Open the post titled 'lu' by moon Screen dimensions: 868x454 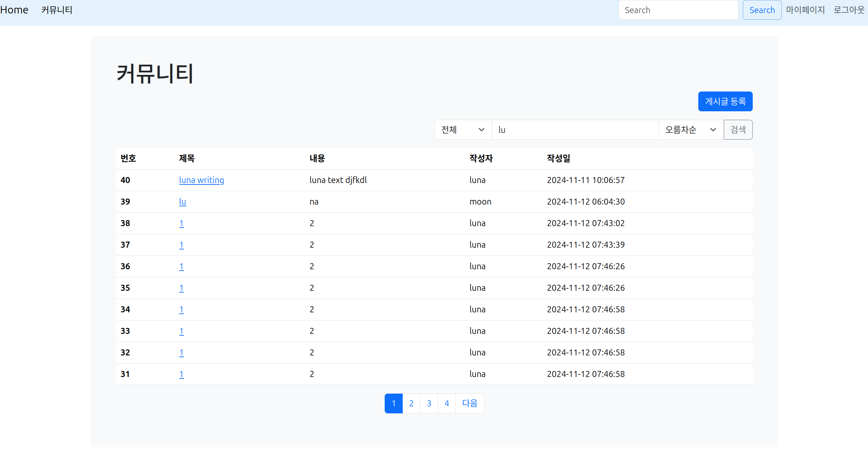click(182, 201)
